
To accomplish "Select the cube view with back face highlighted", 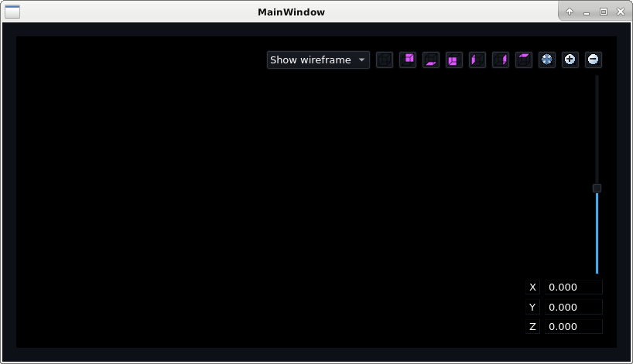I will (x=408, y=60).
